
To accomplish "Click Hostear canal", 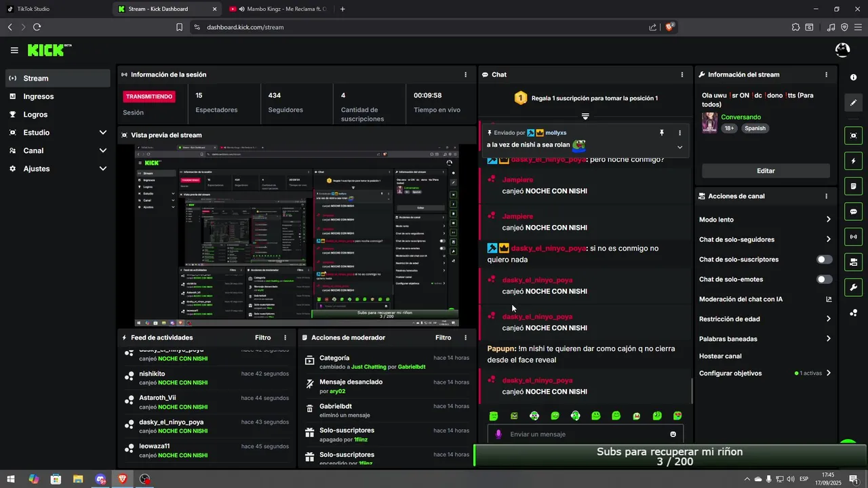I will tap(720, 356).
